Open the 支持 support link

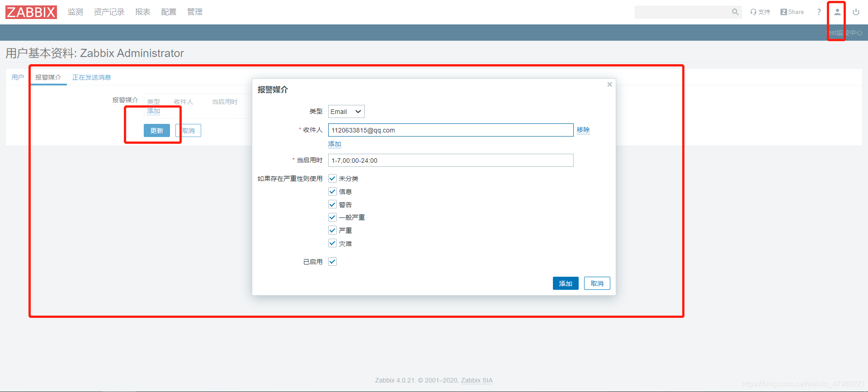(x=760, y=12)
